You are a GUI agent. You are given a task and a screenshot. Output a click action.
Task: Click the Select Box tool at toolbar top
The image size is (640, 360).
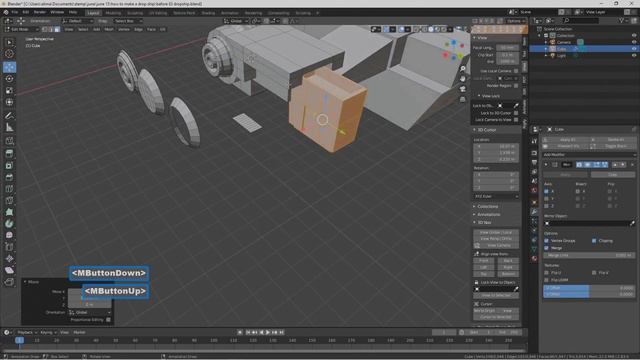[x=9, y=42]
